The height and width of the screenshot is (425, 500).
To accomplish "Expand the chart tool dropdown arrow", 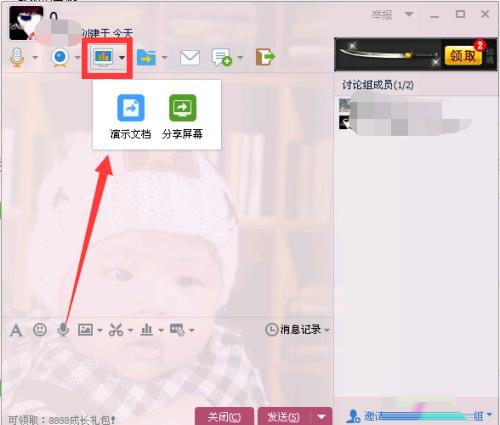I will coord(161,330).
